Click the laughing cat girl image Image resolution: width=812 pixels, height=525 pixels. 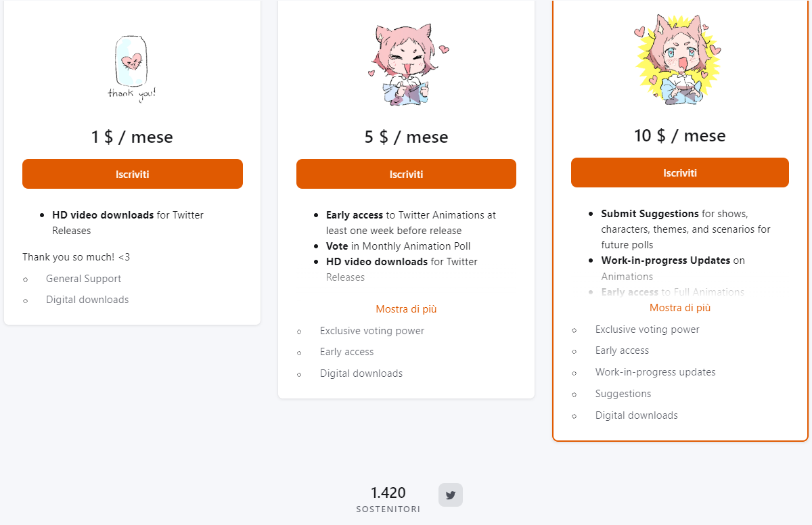pyautogui.click(x=406, y=66)
